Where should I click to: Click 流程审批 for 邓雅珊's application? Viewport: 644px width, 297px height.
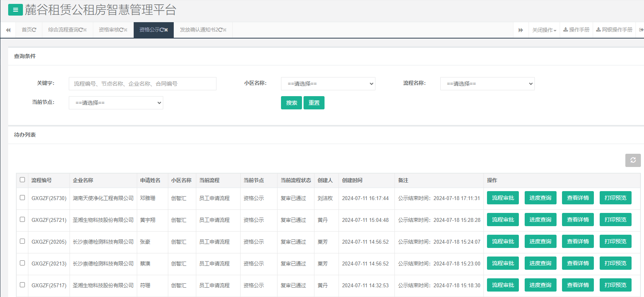tap(503, 198)
